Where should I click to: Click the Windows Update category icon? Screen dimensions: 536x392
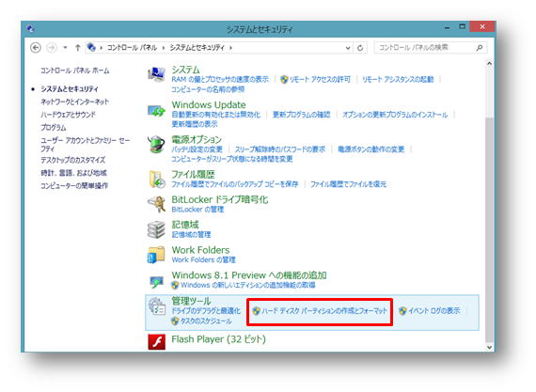(156, 110)
